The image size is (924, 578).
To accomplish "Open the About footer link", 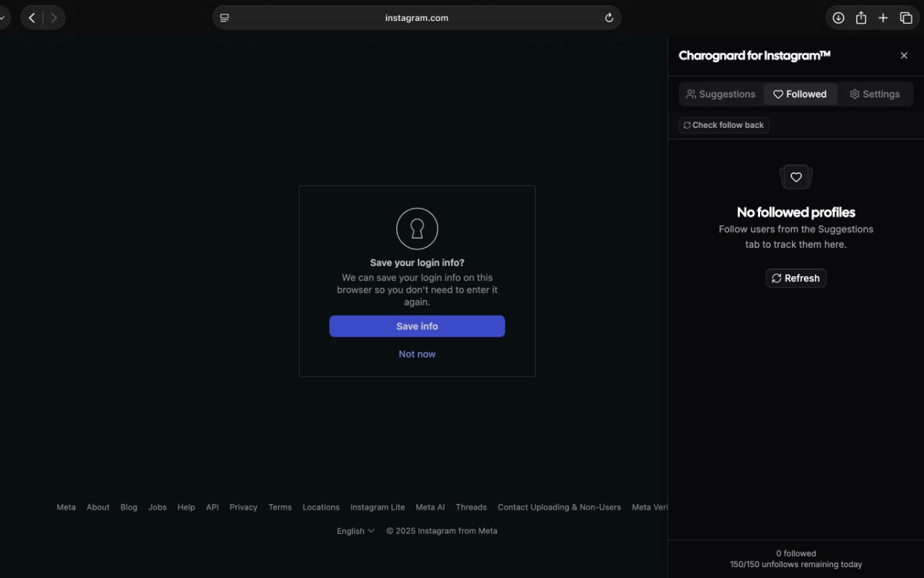I will click(x=98, y=507).
